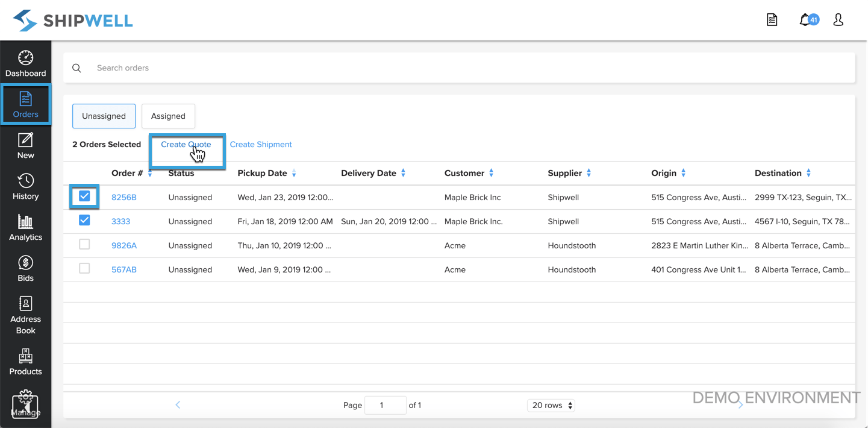This screenshot has width=868, height=428.
Task: Click destination 4567 I-10, Seguin
Action: click(x=802, y=221)
